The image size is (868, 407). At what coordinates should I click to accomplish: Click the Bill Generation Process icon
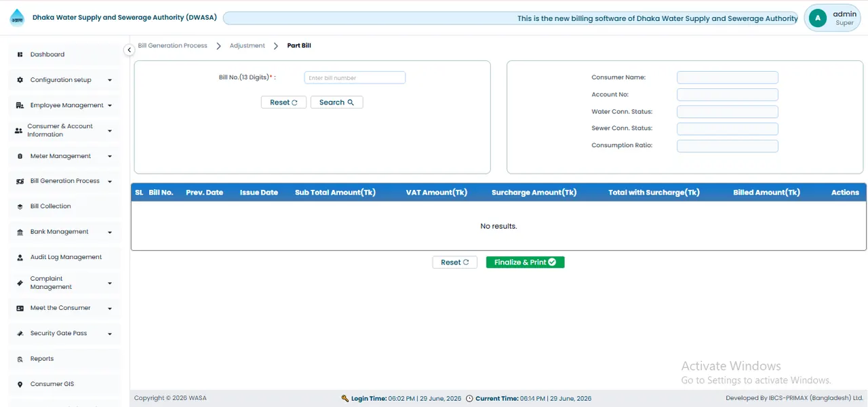(20, 181)
